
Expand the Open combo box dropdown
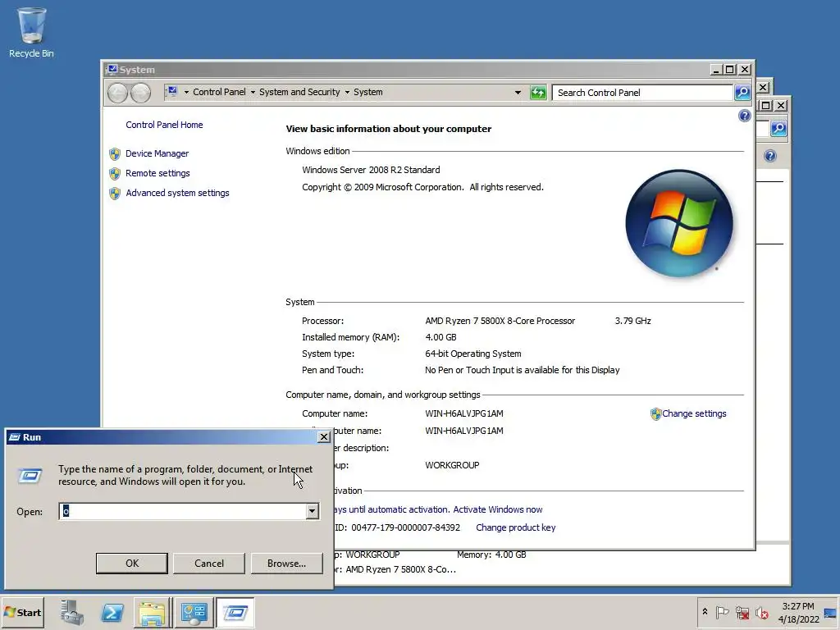312,511
